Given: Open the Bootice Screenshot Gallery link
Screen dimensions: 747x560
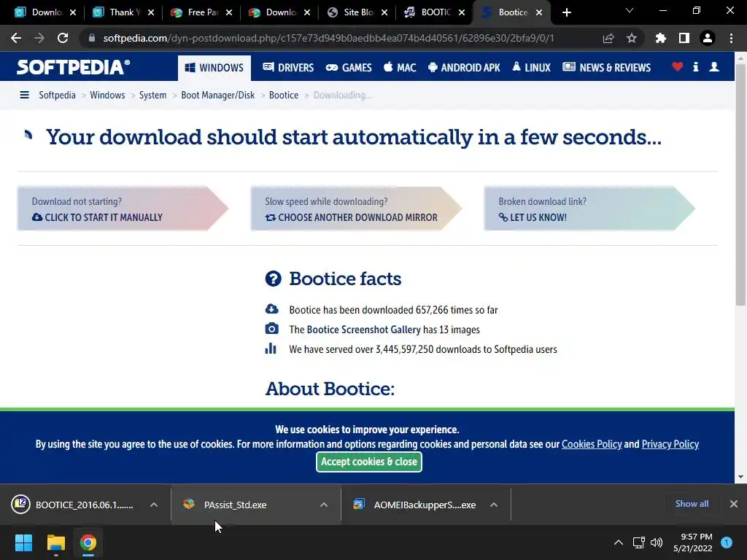Looking at the screenshot, I should pos(363,330).
